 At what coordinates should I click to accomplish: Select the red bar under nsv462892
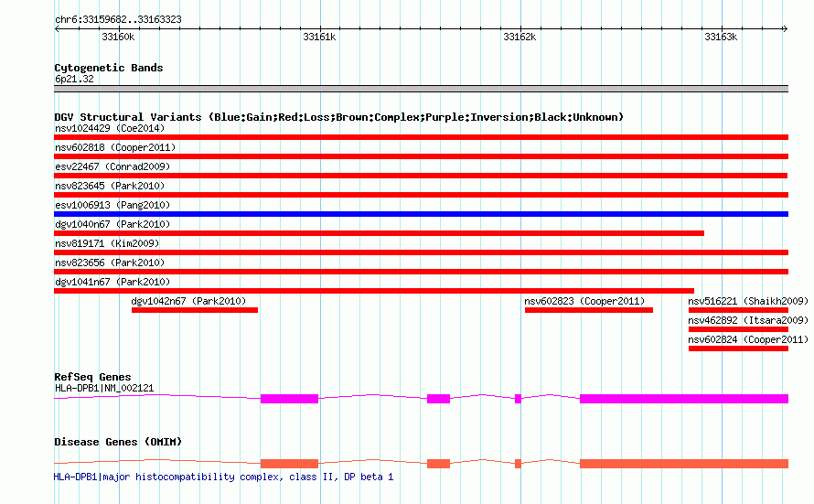pos(738,329)
